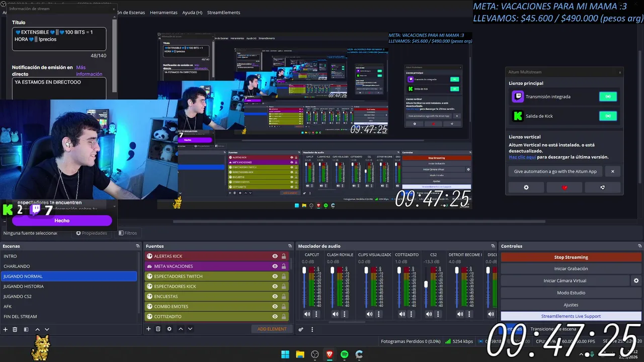Mute the CAPCUT audio channel
Image resolution: width=644 pixels, height=362 pixels.
307,314
